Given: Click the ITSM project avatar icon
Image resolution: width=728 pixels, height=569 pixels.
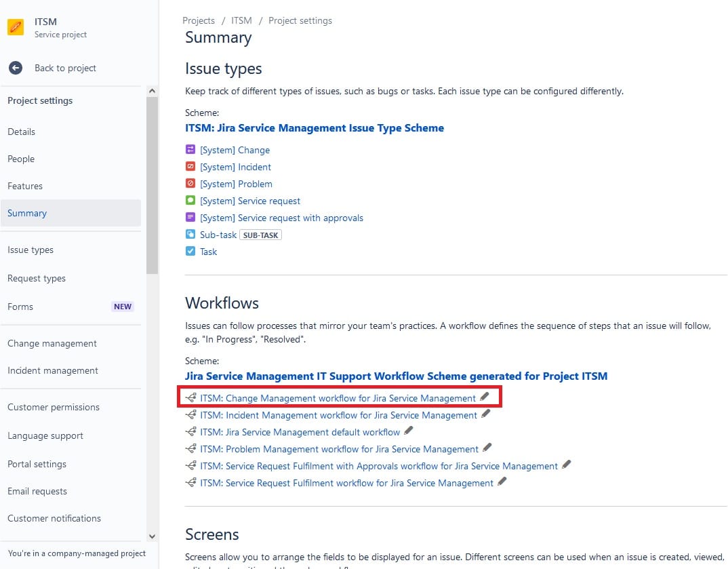Looking at the screenshot, I should tap(15, 27).
